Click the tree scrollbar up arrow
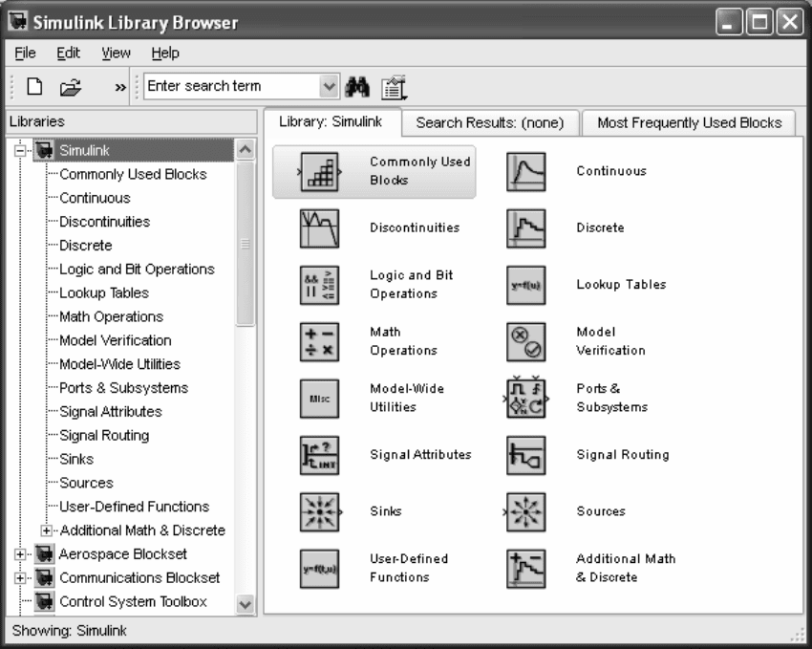The width and height of the screenshot is (812, 649). tap(246, 150)
